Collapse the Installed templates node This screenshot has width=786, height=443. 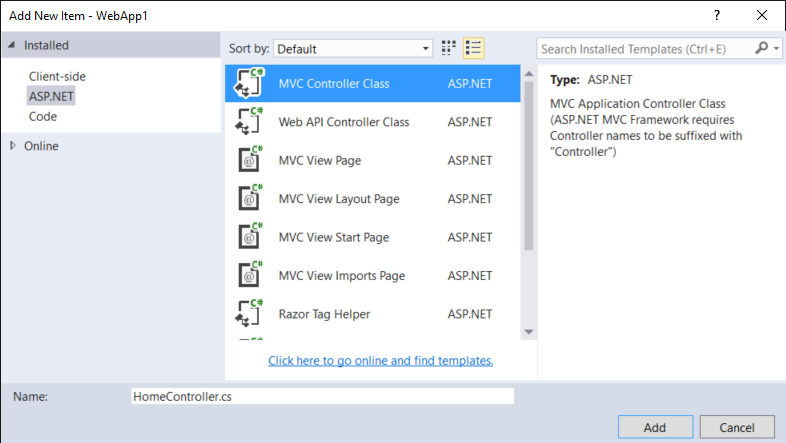(12, 45)
